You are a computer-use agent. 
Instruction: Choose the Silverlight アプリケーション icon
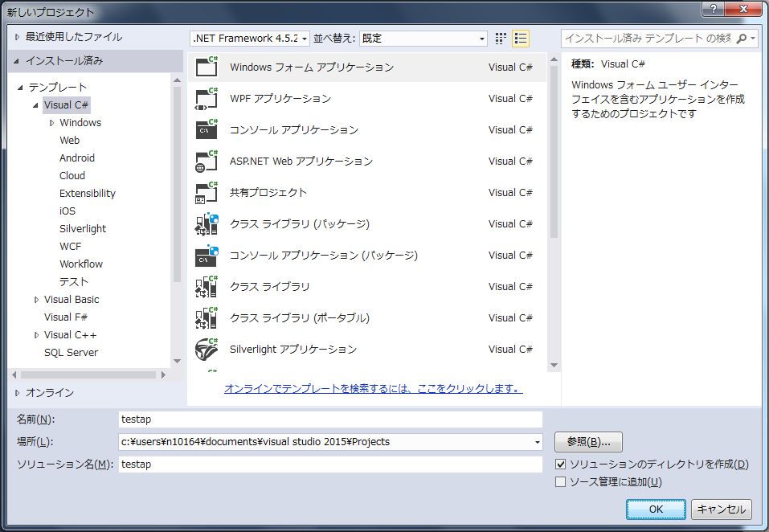point(207,349)
